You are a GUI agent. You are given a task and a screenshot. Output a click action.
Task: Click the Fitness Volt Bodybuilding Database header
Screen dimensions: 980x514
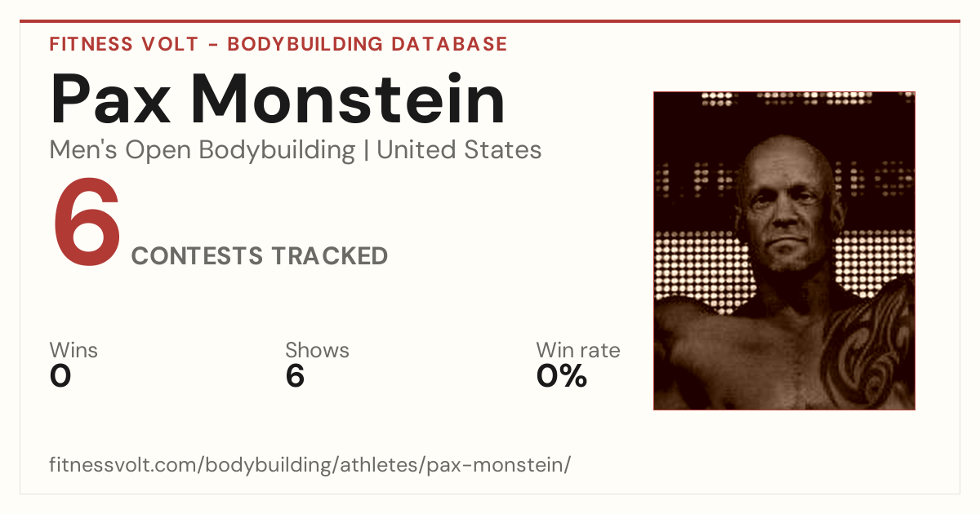coord(278,44)
